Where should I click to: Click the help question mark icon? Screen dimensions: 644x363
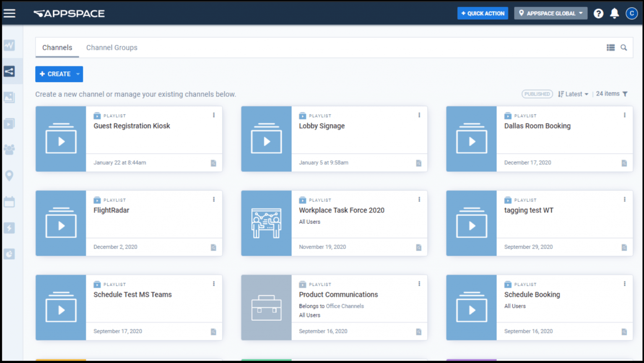[598, 13]
